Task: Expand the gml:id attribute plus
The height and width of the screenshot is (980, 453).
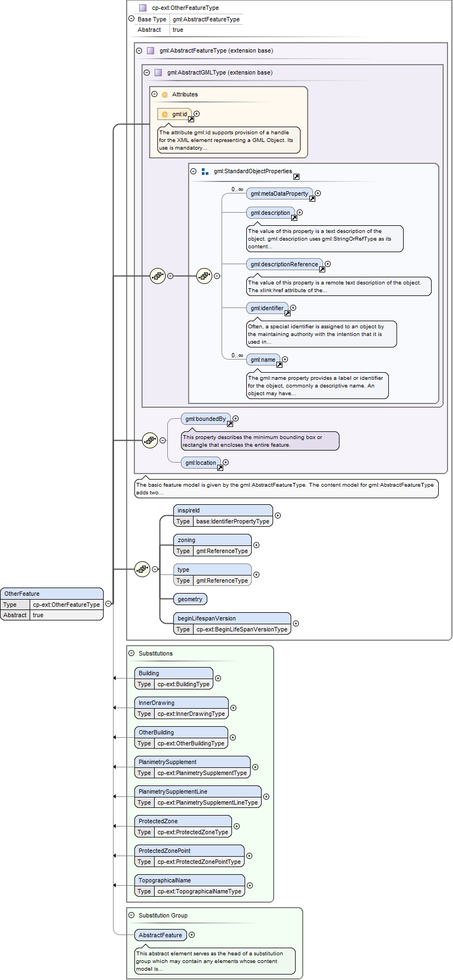Action: (197, 114)
